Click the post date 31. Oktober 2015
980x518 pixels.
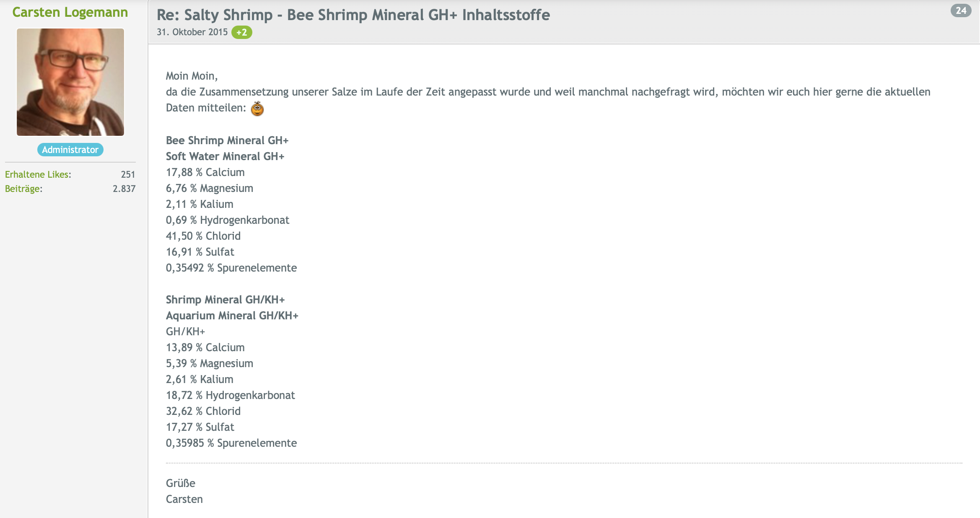(192, 32)
